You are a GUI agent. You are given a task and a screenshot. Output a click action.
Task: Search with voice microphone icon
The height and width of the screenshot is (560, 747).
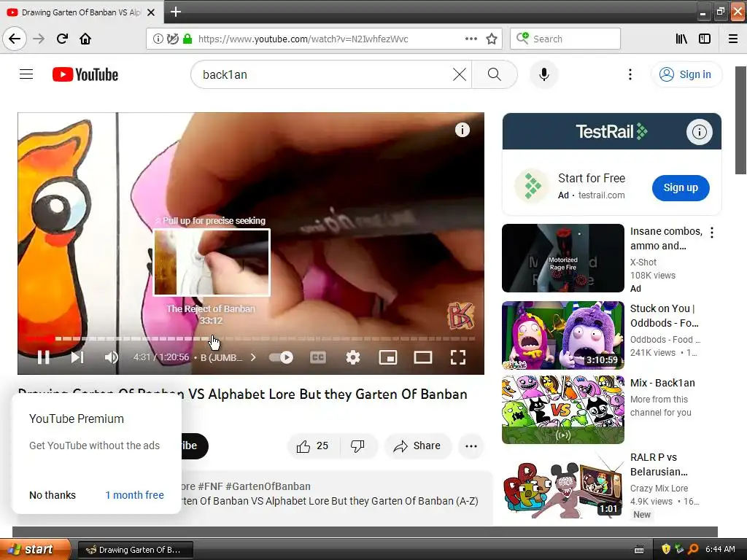[x=544, y=74]
